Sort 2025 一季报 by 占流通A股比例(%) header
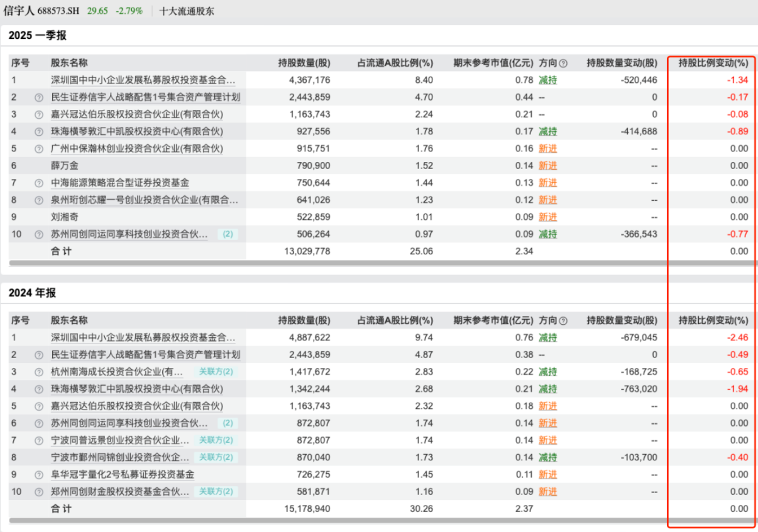 [395, 63]
